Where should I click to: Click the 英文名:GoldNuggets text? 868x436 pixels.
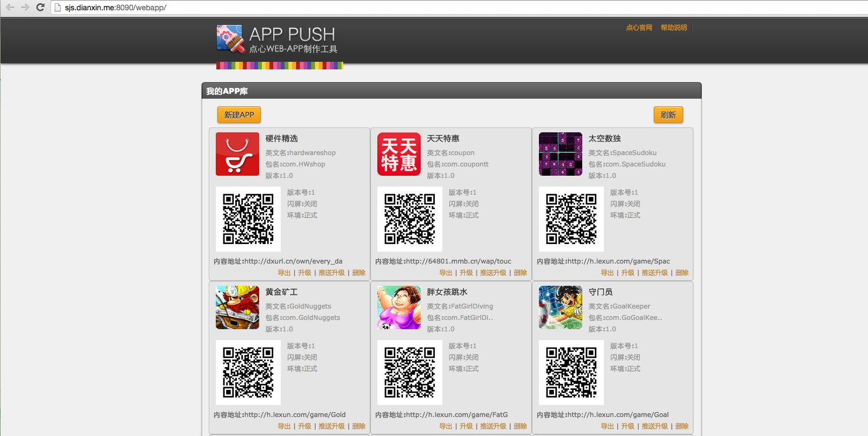(298, 306)
